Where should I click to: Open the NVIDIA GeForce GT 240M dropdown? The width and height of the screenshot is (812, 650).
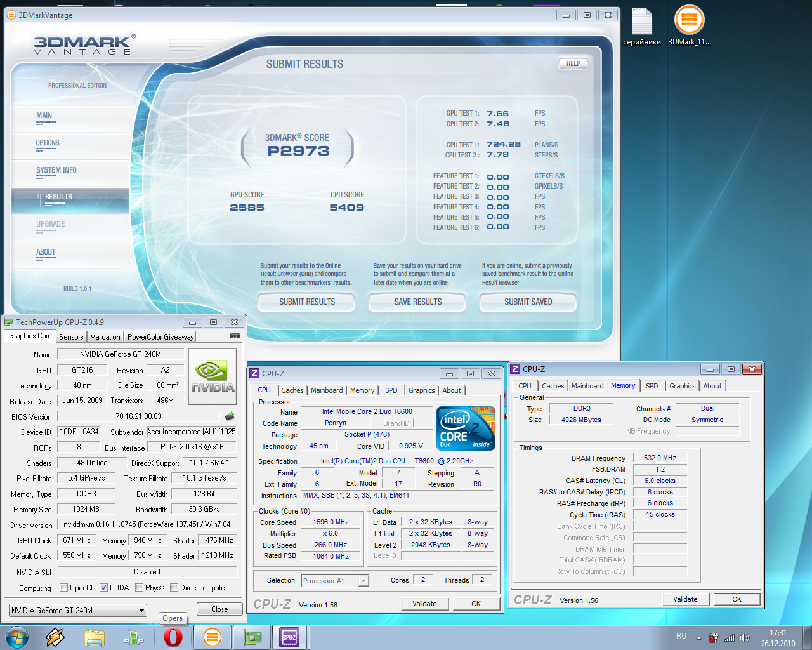click(77, 610)
